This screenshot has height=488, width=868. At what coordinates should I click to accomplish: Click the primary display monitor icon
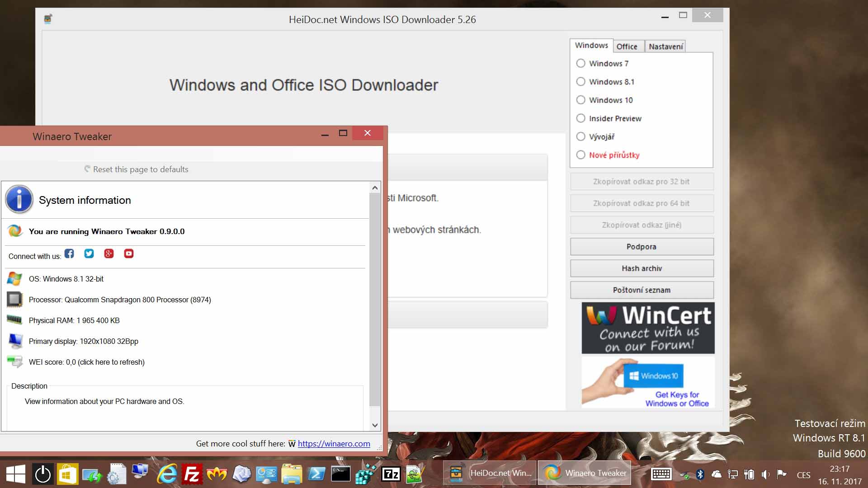point(15,341)
